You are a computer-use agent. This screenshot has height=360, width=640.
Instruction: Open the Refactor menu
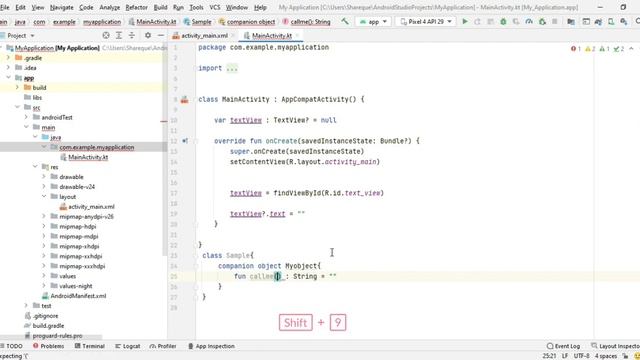click(x=136, y=7)
